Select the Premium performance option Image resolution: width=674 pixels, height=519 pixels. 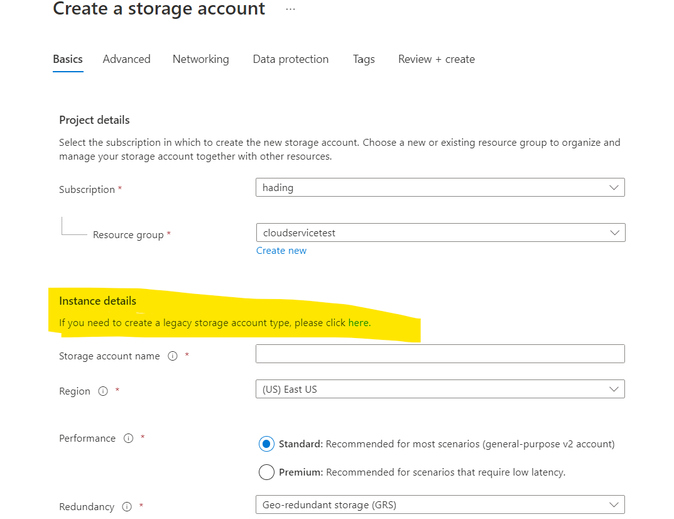[267, 472]
